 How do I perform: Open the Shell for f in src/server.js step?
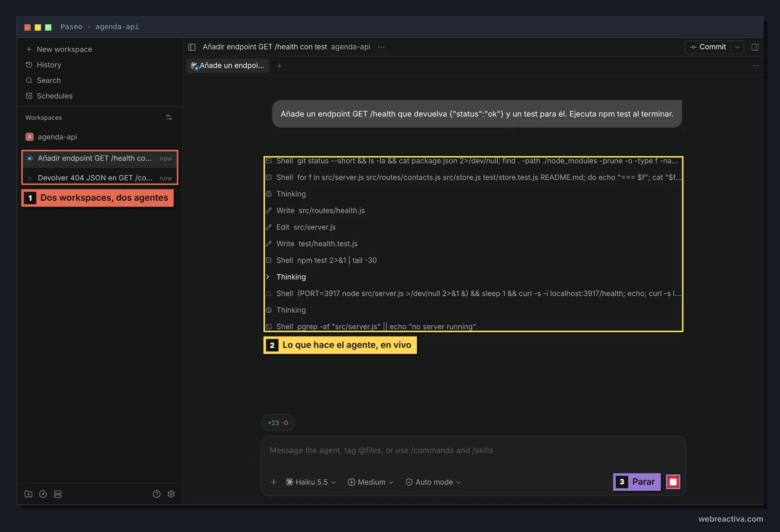473,177
